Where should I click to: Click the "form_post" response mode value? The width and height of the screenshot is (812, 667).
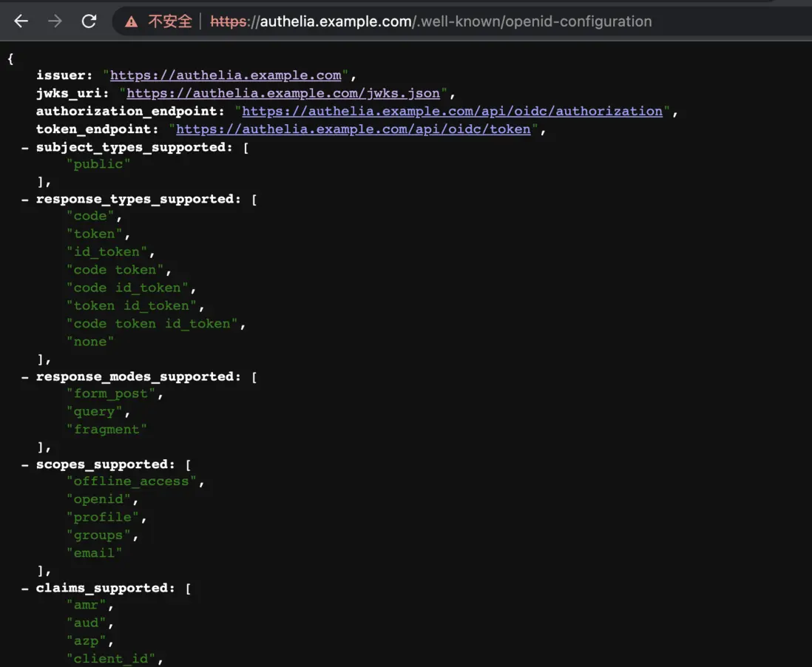click(x=111, y=394)
